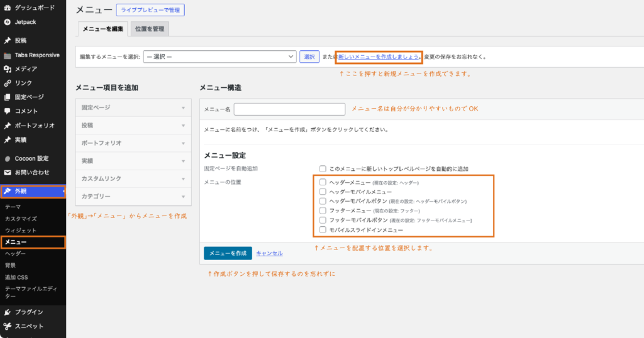The image size is (644, 338).
Task: Switch to the 位置を管理 tab
Action: (x=151, y=29)
